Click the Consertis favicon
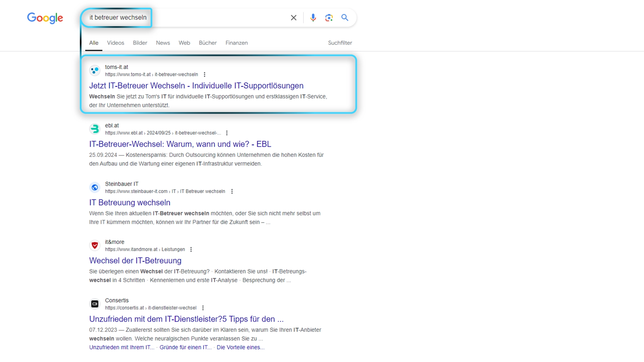644x362 pixels. click(x=95, y=304)
